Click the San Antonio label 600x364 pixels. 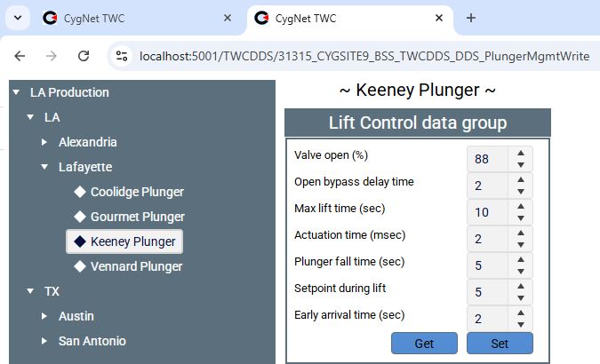click(92, 341)
